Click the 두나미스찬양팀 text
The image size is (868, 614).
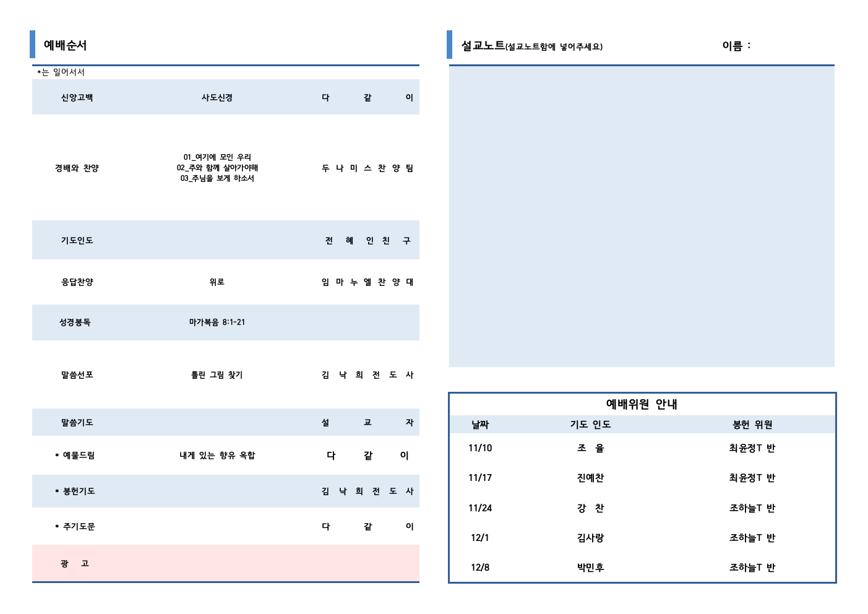coord(367,168)
